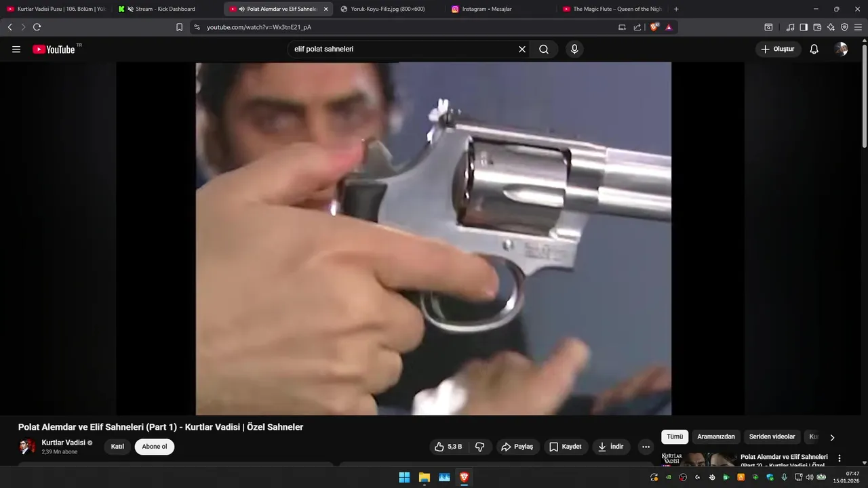Open the YouTube hamburger guide menu

(x=16, y=49)
